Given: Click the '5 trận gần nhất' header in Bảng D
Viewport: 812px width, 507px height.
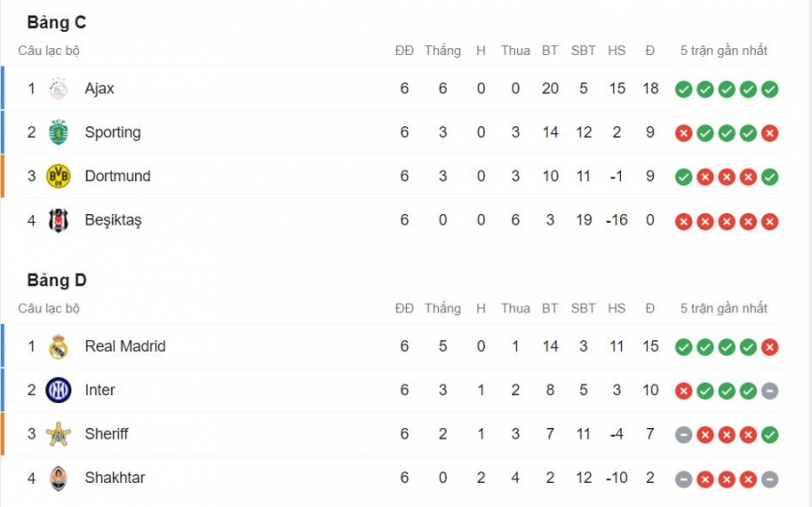Looking at the screenshot, I should tap(723, 308).
